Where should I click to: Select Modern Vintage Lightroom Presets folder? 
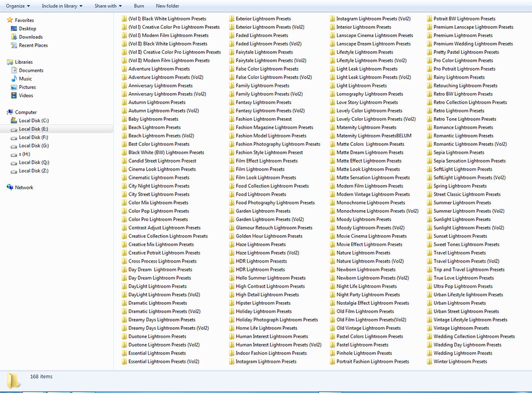(370, 195)
